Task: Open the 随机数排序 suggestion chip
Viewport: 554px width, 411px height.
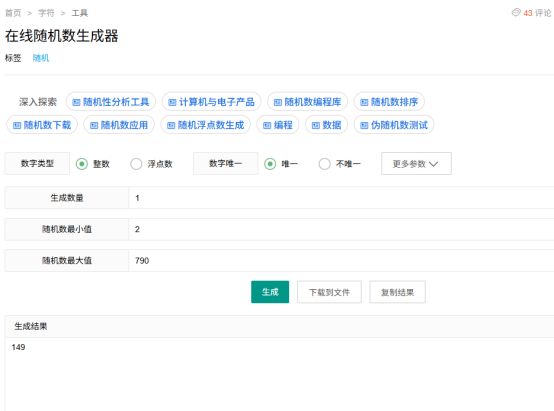Action: coord(389,102)
